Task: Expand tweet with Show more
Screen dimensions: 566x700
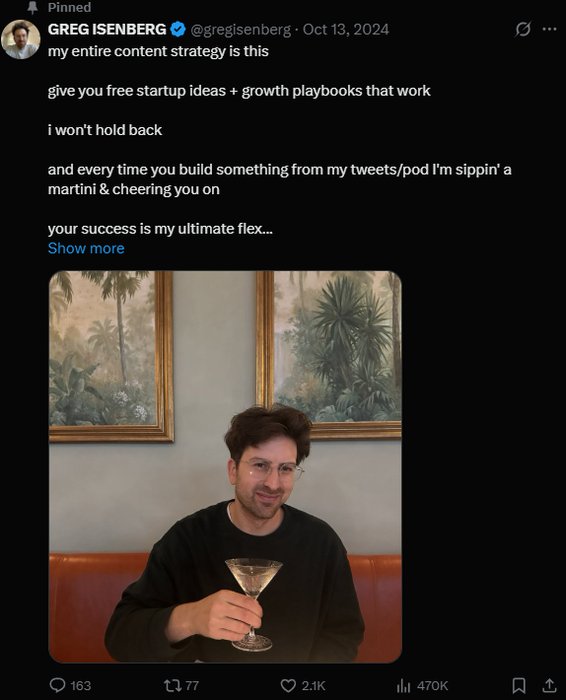Action: [x=86, y=248]
